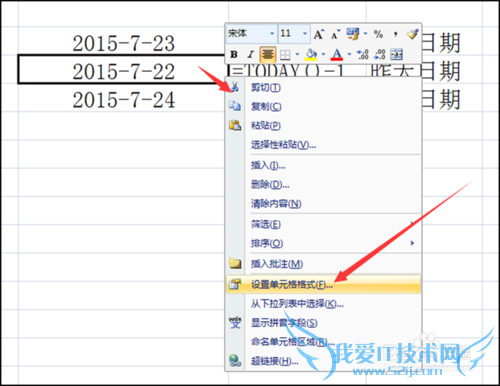The width and height of the screenshot is (500, 386).
Task: Click the Italic button in mini toolbar
Action: coord(250,54)
